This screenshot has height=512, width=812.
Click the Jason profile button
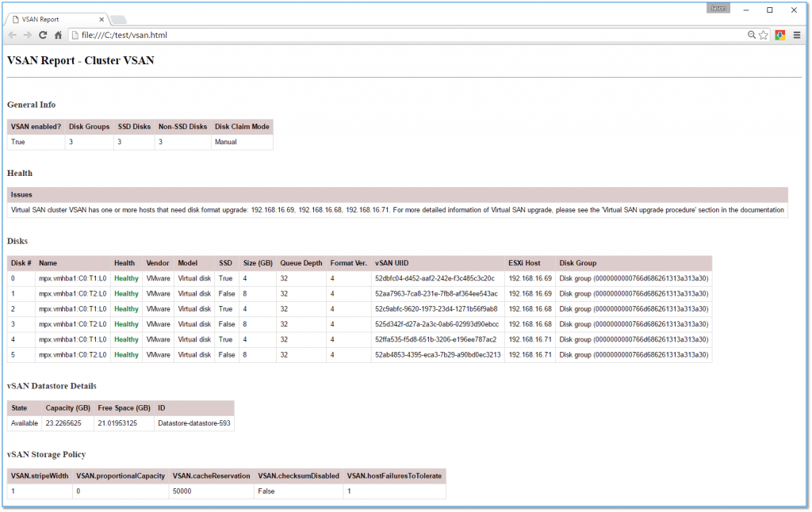click(718, 8)
